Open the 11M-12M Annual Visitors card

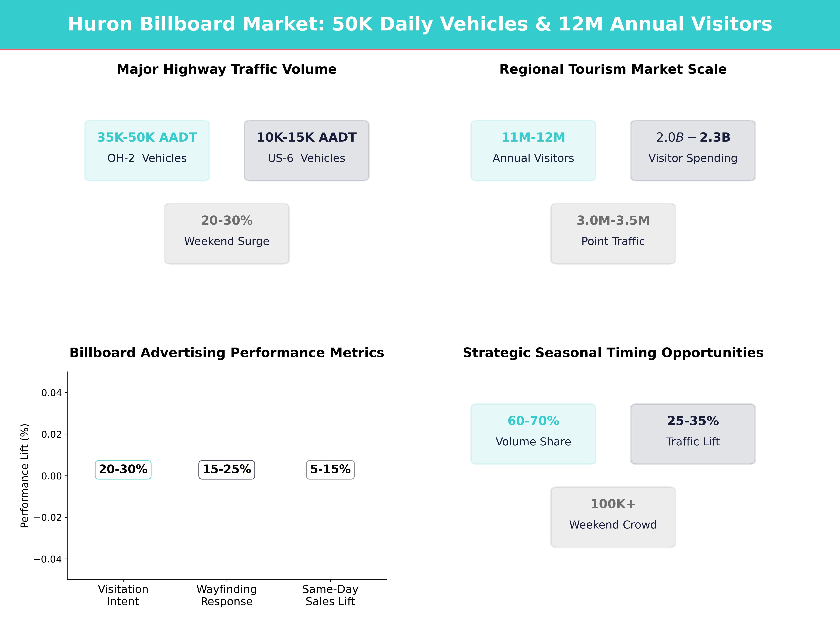[x=533, y=150]
